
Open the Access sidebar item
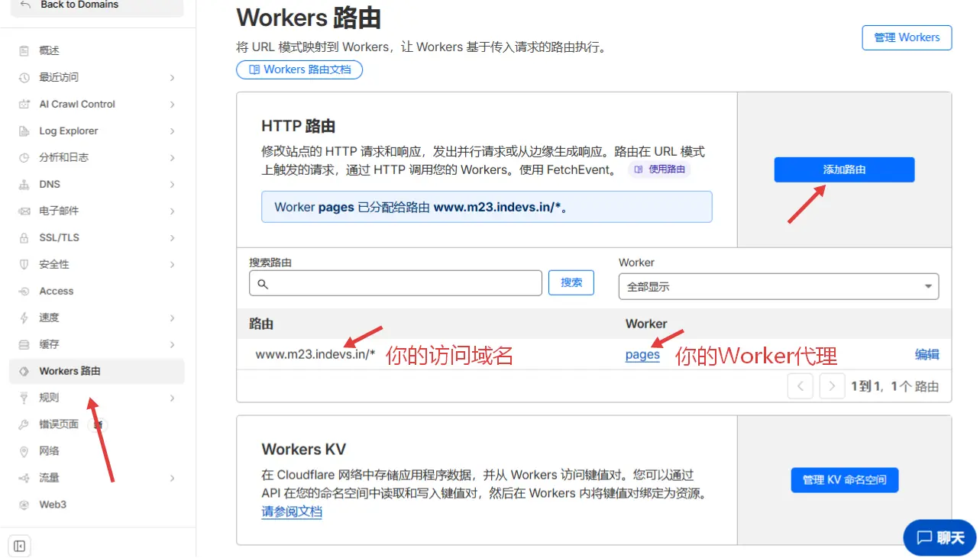56,292
